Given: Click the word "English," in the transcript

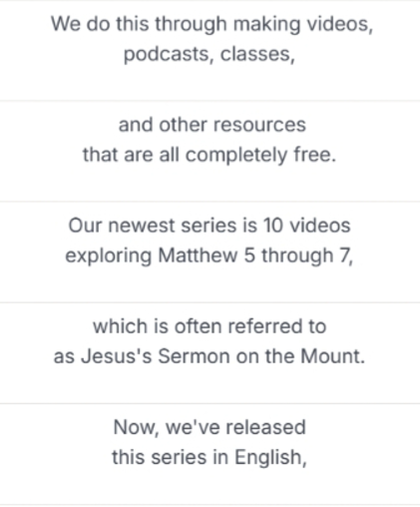Looking at the screenshot, I should coord(270,458).
